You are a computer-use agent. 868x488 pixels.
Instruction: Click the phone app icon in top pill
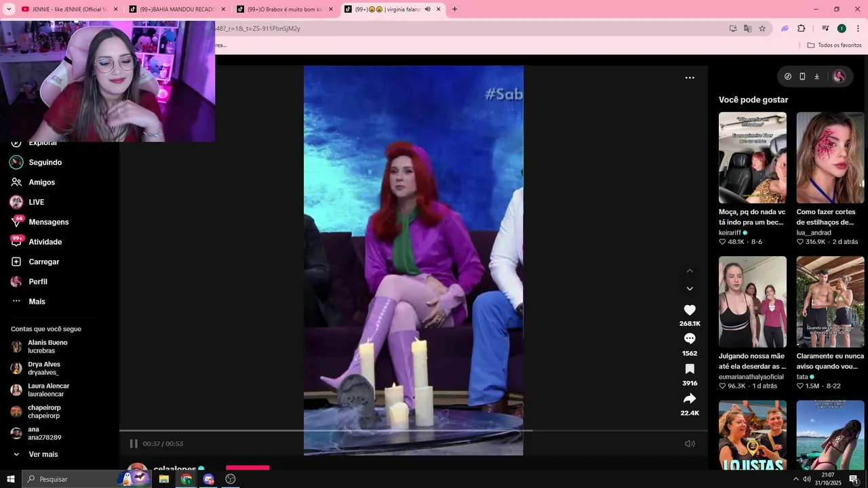802,77
